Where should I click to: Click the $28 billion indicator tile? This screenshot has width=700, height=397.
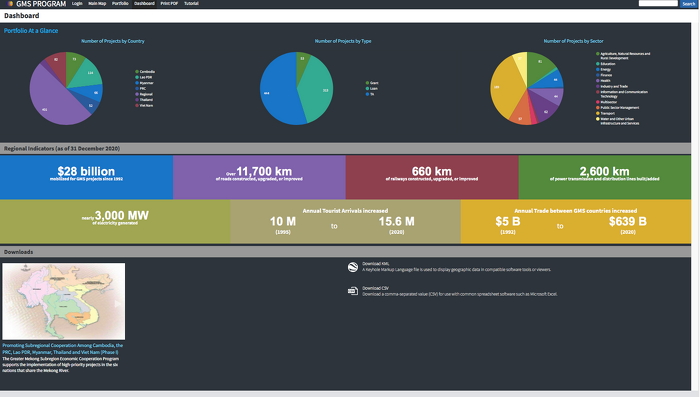click(86, 177)
